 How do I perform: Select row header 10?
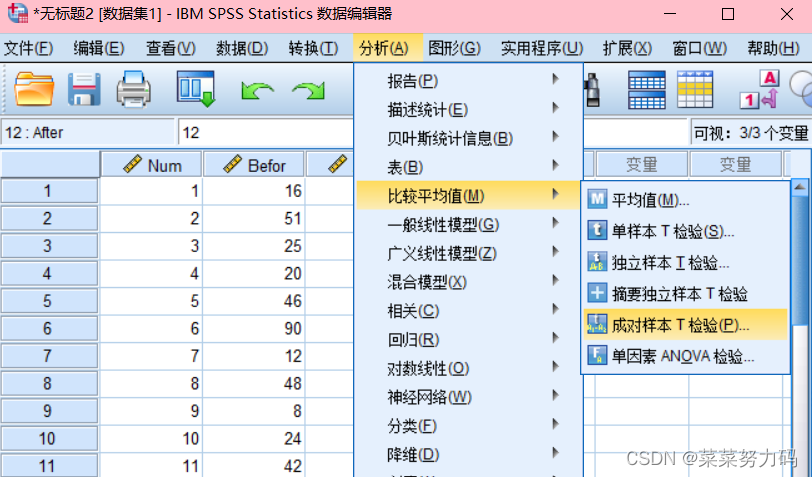[x=49, y=438]
